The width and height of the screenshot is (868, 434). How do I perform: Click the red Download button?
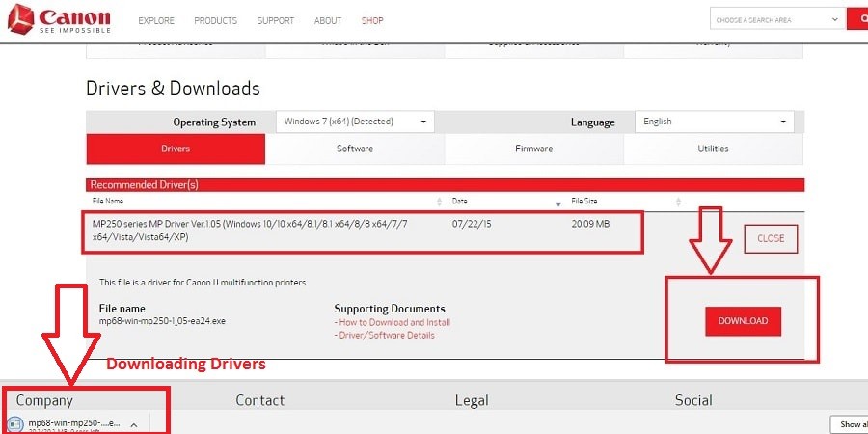click(x=743, y=321)
